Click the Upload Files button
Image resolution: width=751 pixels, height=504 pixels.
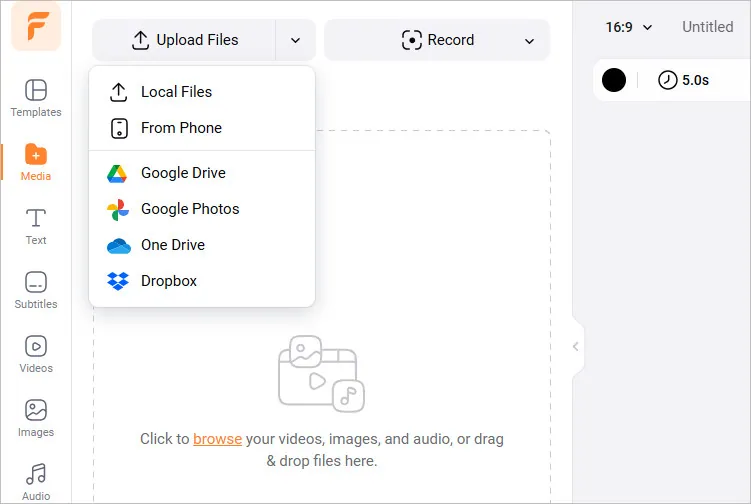pyautogui.click(x=184, y=40)
